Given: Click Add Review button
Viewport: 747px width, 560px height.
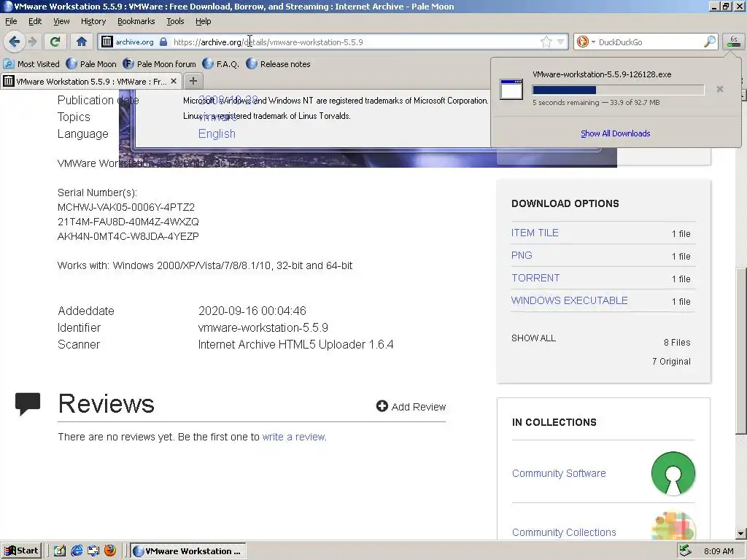Looking at the screenshot, I should click(411, 407).
